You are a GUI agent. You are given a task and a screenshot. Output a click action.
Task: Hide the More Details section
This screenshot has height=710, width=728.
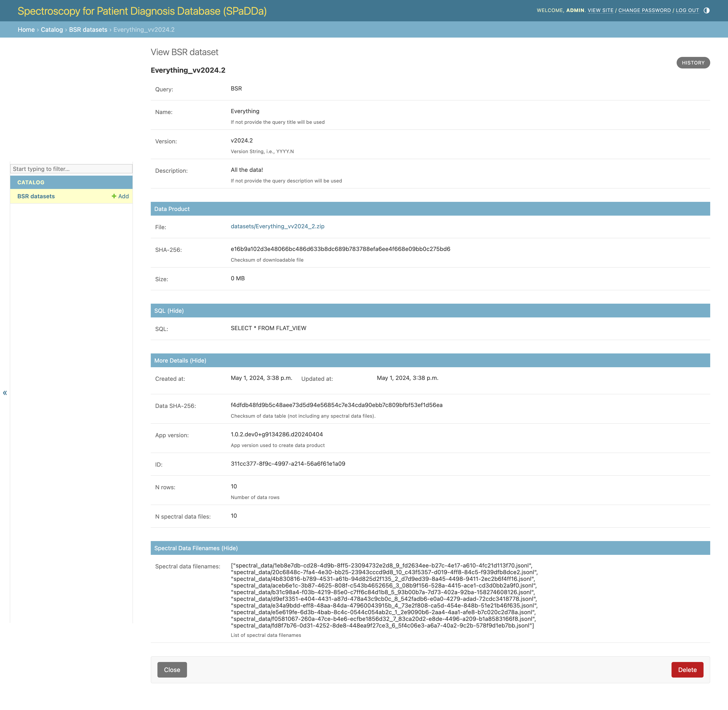[x=198, y=361]
